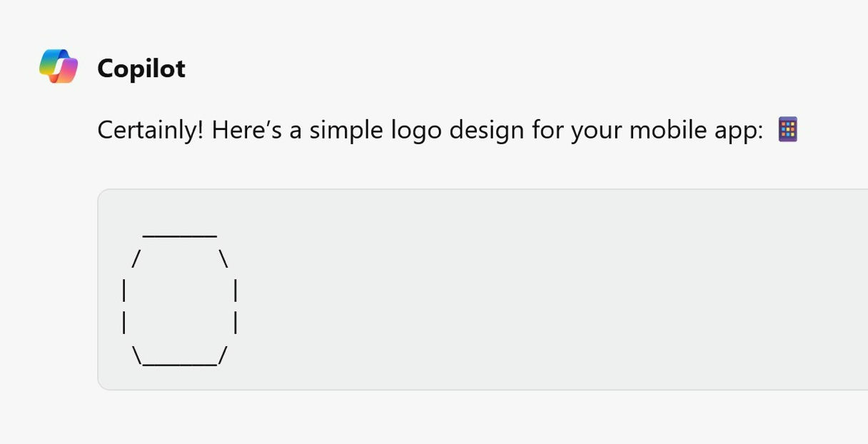Screen dimensions: 868x444
Task: Click the backslash on the ASCII art's last line
Action: click(x=136, y=355)
